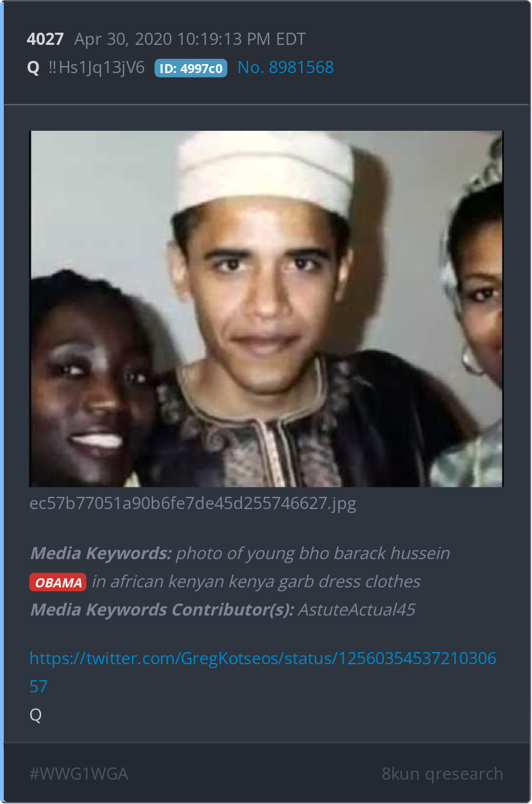
Task: Select the tripcode !!Hs1Jq13jV6
Action: 97,68
